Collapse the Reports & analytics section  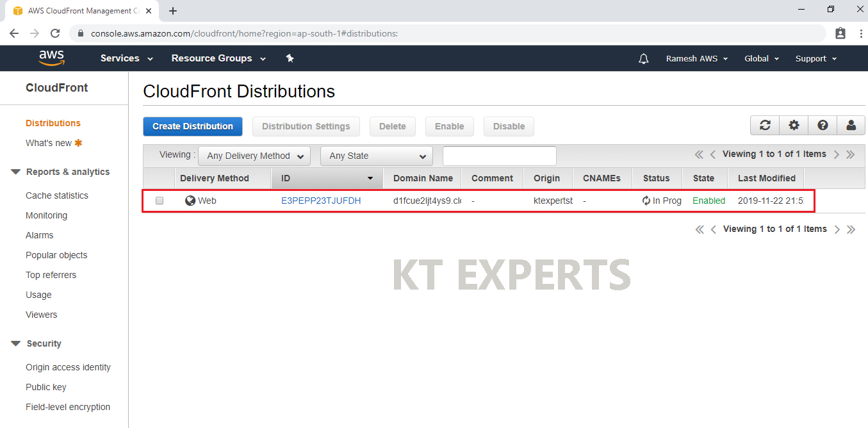pos(17,172)
